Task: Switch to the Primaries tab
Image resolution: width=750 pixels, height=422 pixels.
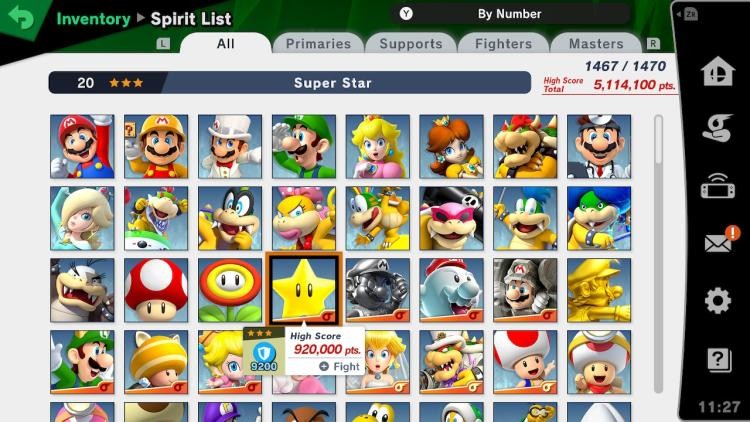Action: click(x=318, y=44)
